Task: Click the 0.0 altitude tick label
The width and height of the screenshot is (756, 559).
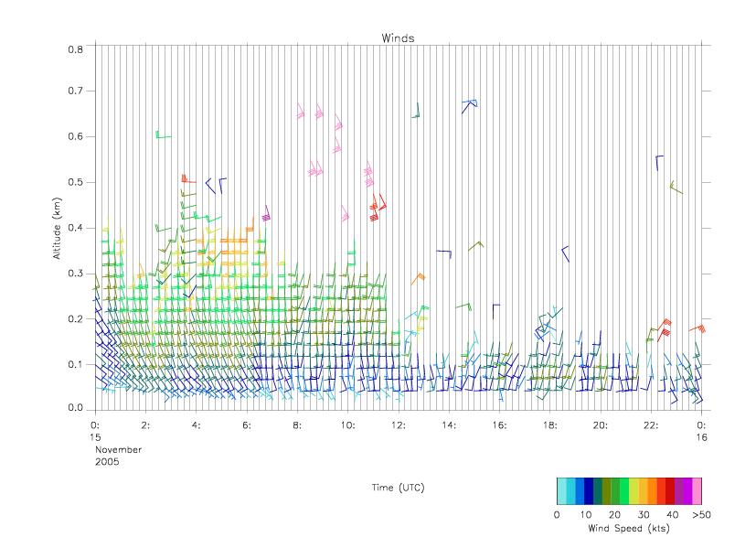Action: point(75,408)
